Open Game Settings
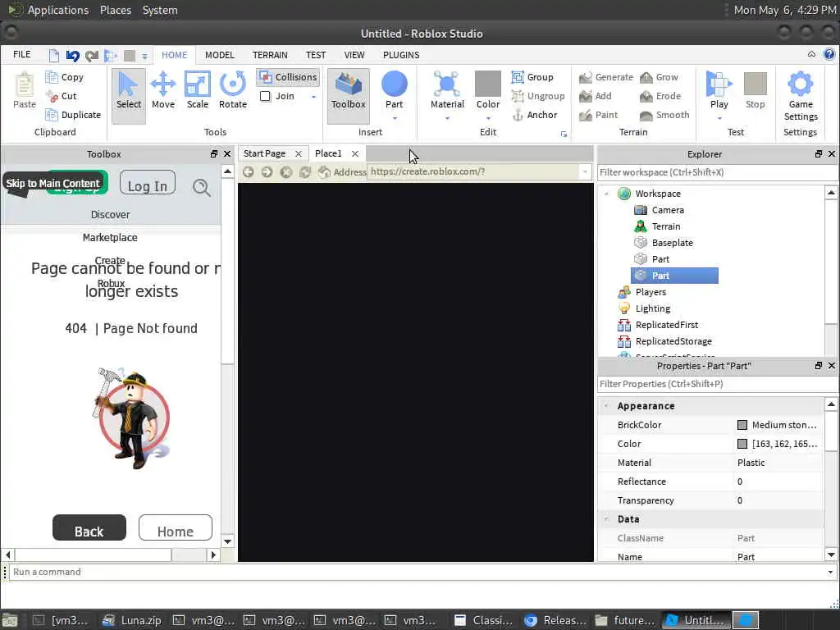This screenshot has width=840, height=630. (801, 96)
